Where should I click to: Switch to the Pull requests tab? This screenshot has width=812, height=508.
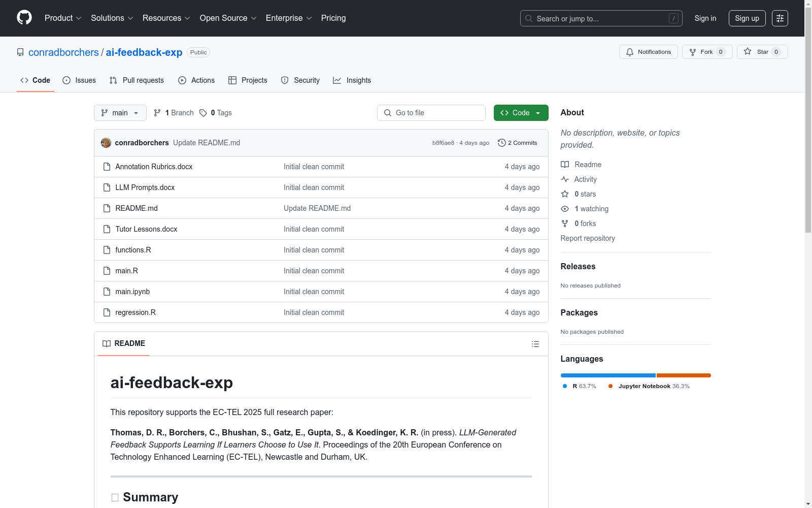click(137, 80)
